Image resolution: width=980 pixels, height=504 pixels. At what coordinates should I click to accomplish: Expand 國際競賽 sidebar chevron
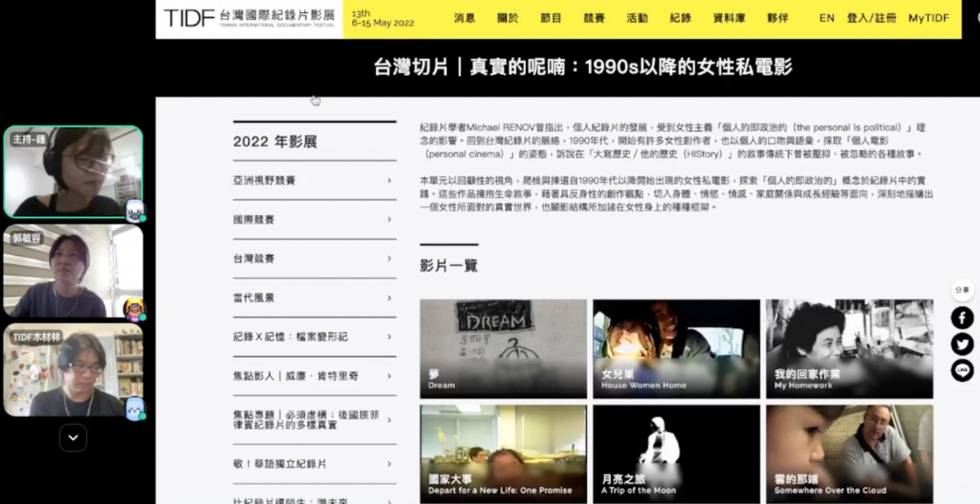tap(389, 220)
